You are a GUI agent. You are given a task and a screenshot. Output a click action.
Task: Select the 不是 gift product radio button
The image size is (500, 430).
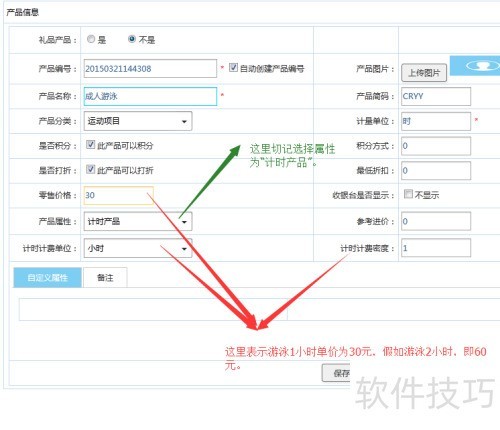[x=132, y=39]
